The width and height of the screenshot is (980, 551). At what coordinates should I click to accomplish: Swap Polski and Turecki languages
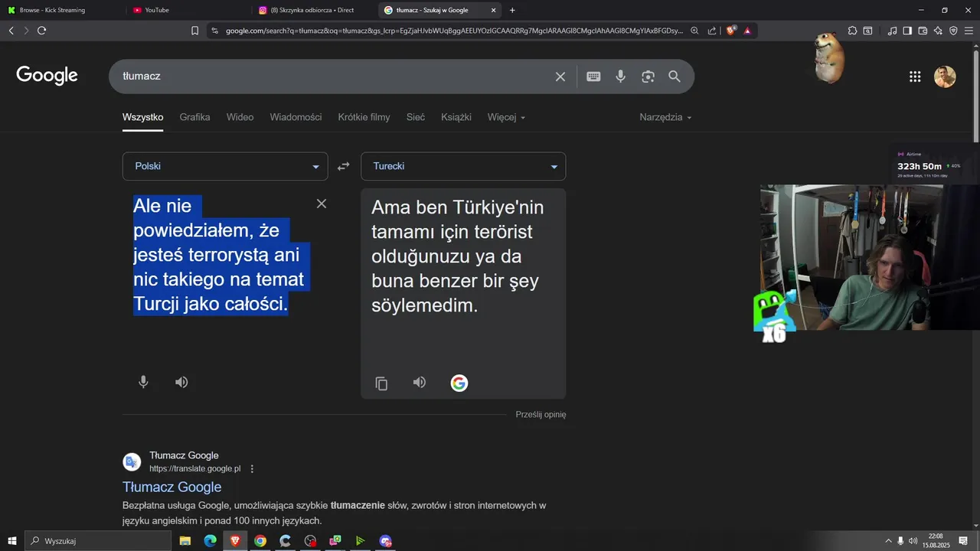pyautogui.click(x=344, y=166)
